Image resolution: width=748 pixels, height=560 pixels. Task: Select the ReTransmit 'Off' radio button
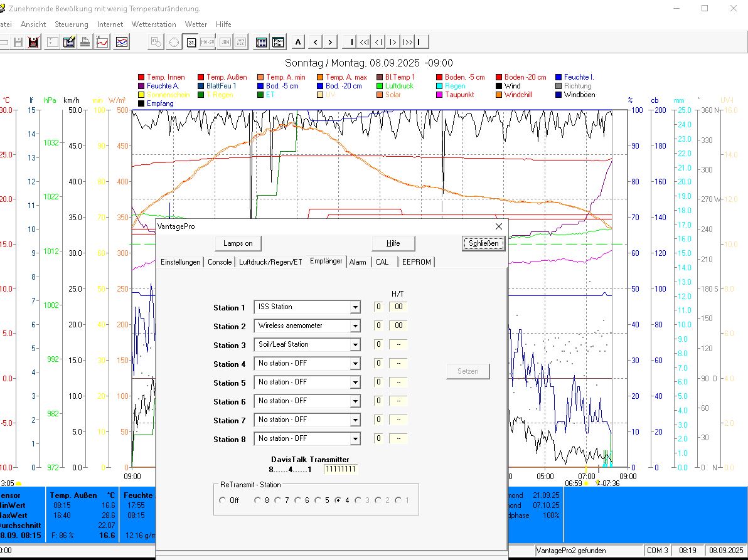point(223,500)
